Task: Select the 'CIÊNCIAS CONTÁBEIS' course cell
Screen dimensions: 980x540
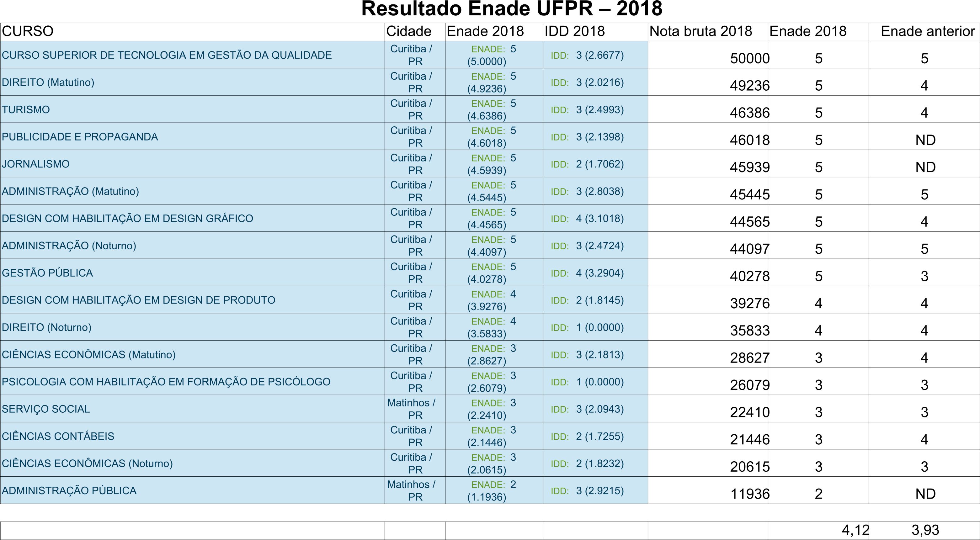Action: pyautogui.click(x=193, y=436)
